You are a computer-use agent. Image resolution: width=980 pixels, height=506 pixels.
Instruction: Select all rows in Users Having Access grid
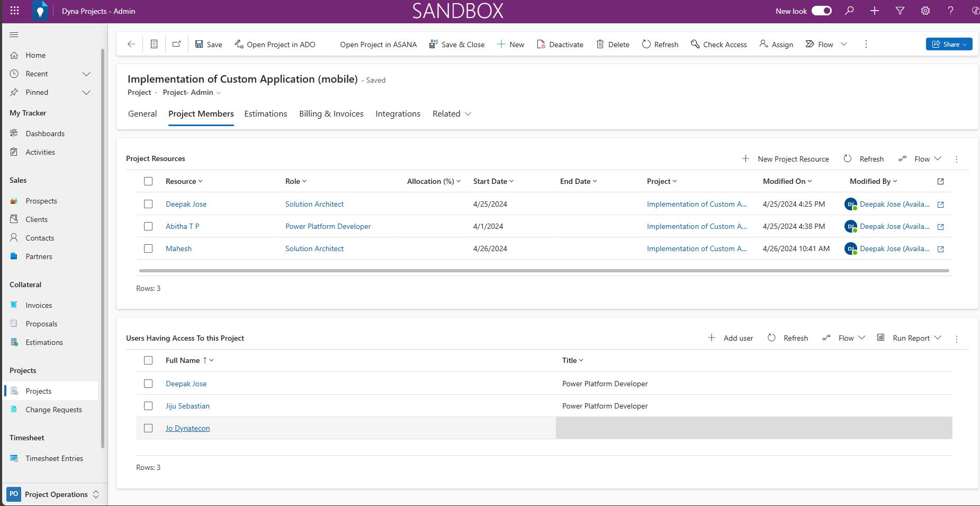coord(148,360)
